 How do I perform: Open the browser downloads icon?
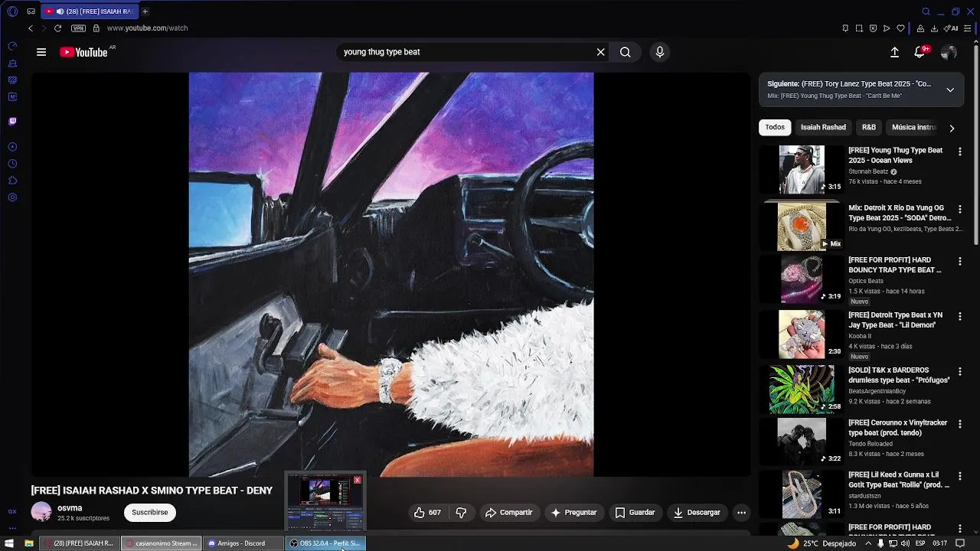coord(934,28)
